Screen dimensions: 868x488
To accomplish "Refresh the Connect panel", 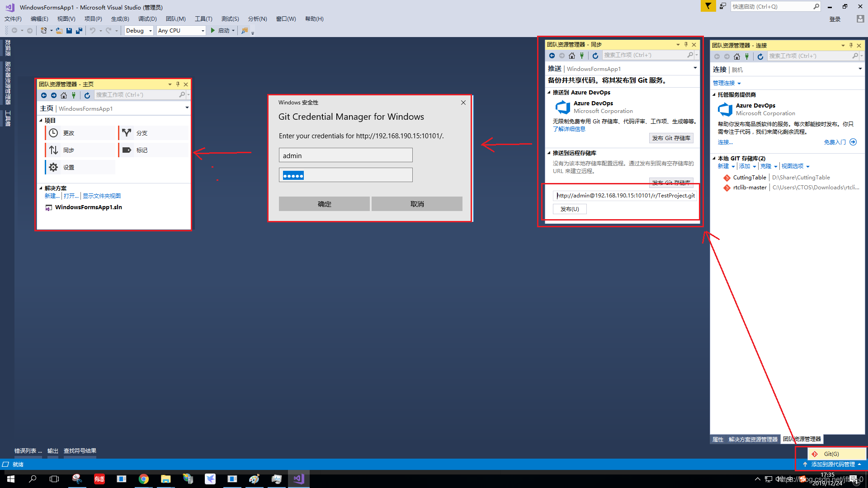I will click(760, 56).
